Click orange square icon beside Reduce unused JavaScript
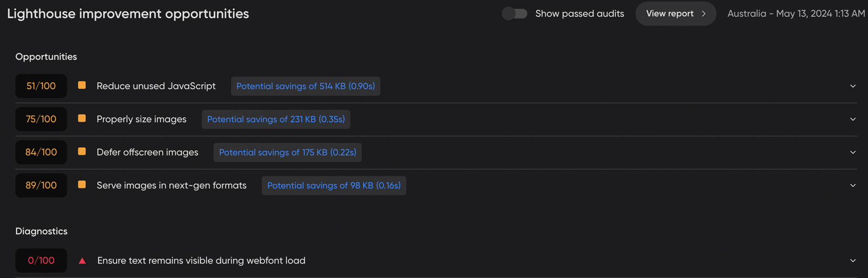 coord(82,85)
